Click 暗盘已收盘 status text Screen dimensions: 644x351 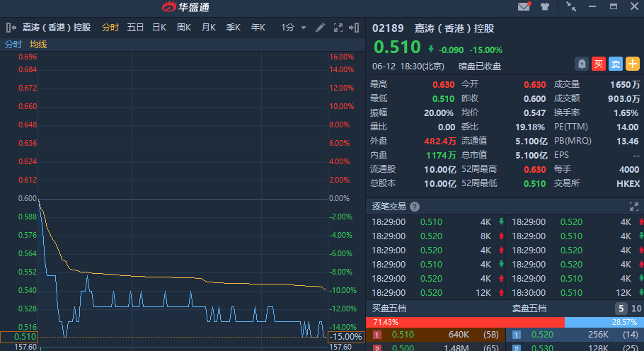pos(480,67)
